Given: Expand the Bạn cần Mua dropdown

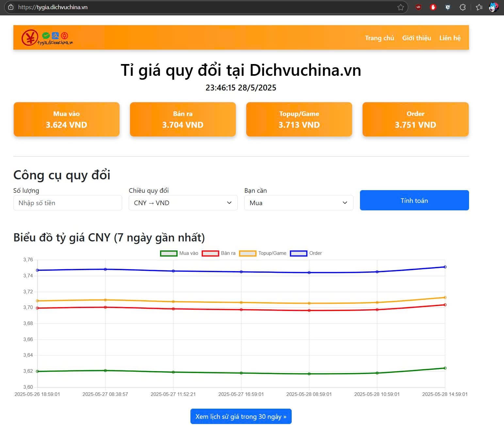Looking at the screenshot, I should pos(299,203).
